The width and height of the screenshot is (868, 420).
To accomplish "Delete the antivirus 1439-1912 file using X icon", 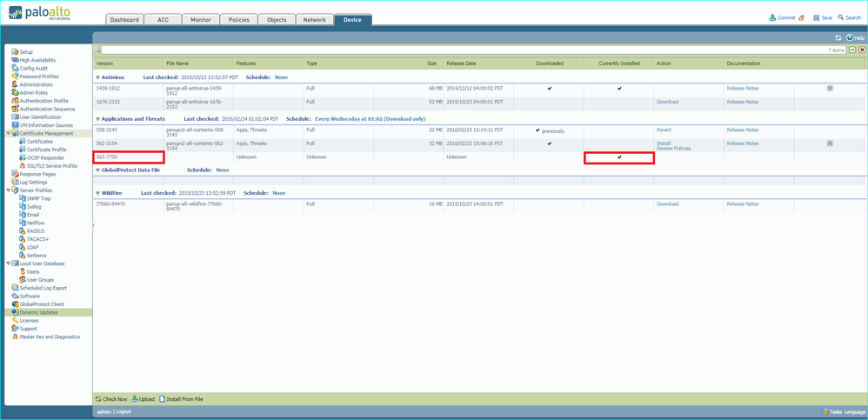I will [x=830, y=88].
